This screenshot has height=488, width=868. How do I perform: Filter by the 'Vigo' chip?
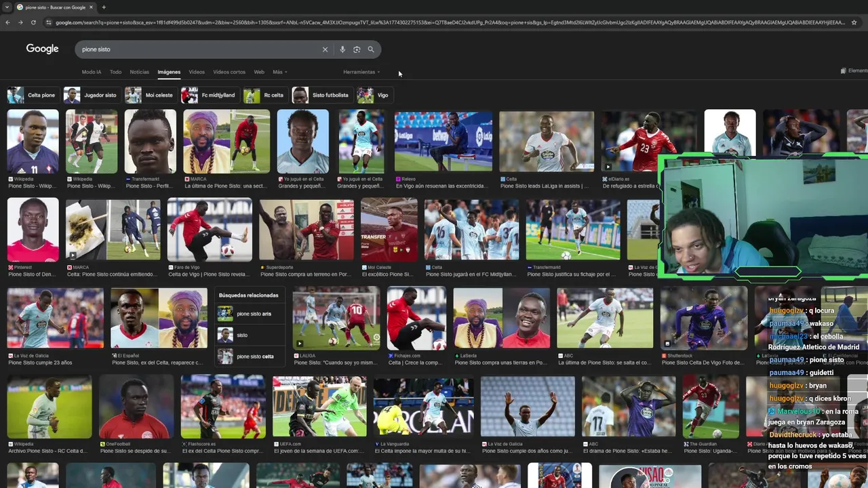click(x=374, y=95)
